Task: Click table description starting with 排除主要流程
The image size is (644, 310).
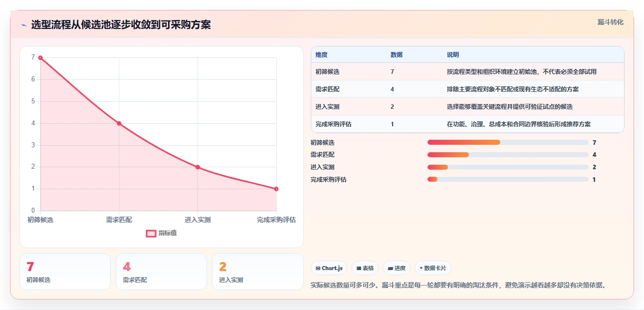Action: (x=513, y=89)
